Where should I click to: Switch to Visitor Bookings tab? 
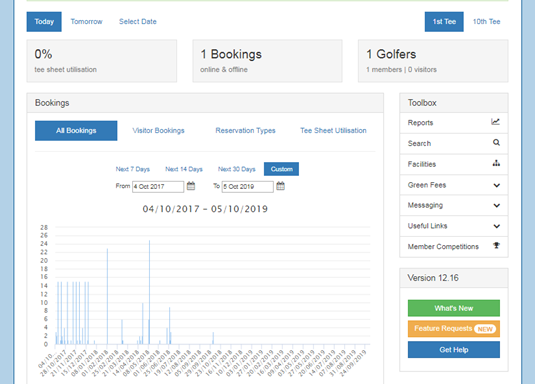[x=158, y=130]
